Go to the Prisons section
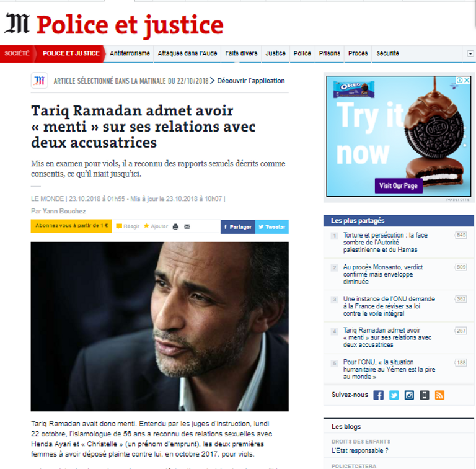The height and width of the screenshot is (469, 476). [x=329, y=53]
